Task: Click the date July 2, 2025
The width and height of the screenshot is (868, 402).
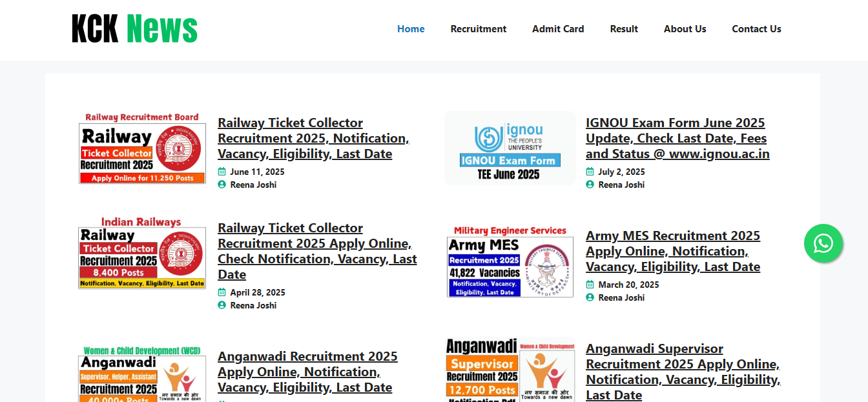Action: point(621,172)
